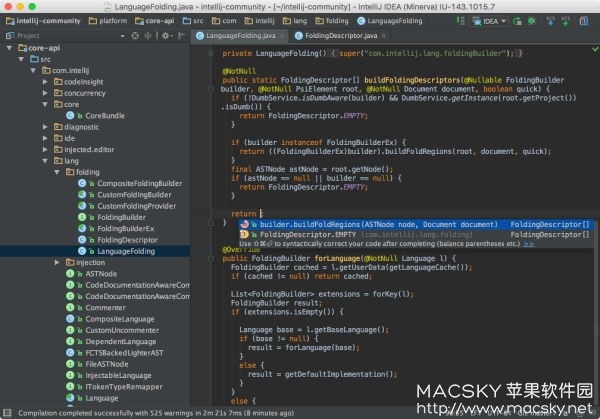Viewport: 600px width, 419px height.
Task: Switch to the FoldingDescriptor.java tab
Action: (337, 36)
